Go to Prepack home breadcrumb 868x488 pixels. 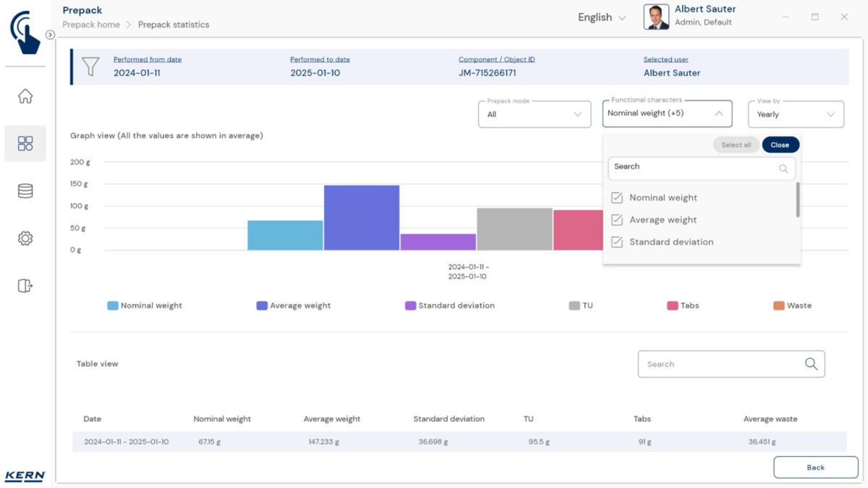tap(91, 25)
